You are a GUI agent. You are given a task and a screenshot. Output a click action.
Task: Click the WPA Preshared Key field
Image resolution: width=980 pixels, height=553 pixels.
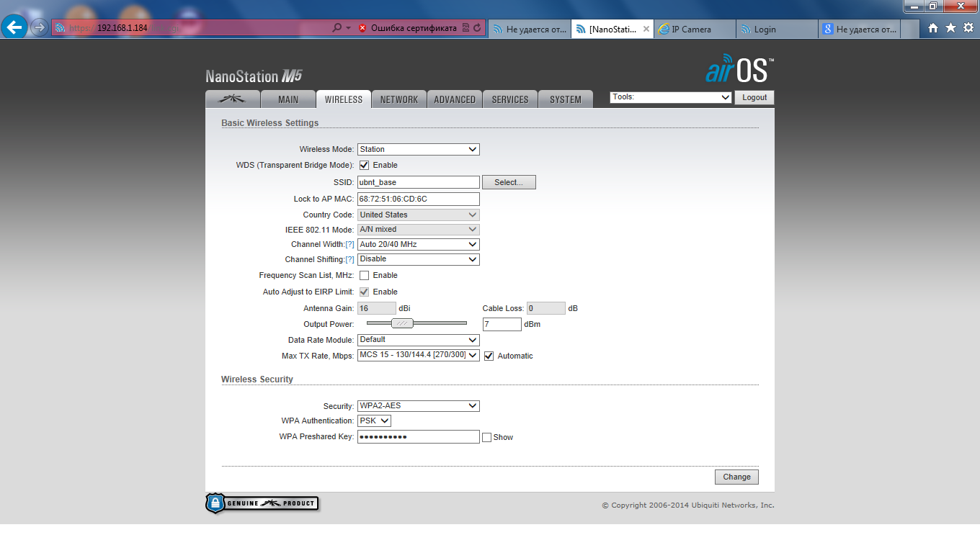(x=419, y=437)
